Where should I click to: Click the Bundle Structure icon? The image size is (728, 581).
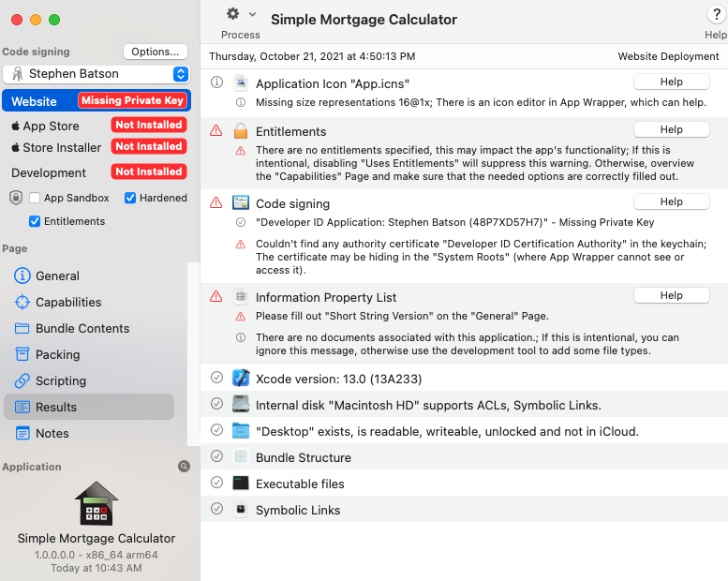tap(241, 456)
